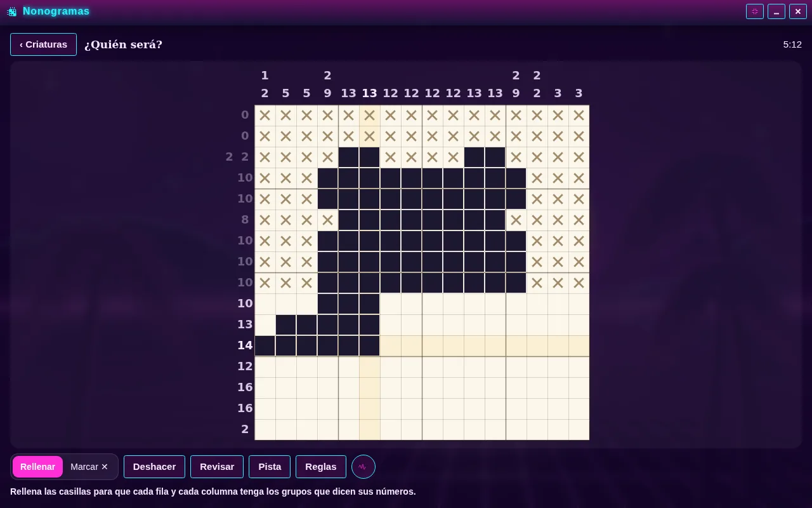Switch to Marcar ✕ mode
The width and height of the screenshot is (812, 508).
[89, 467]
